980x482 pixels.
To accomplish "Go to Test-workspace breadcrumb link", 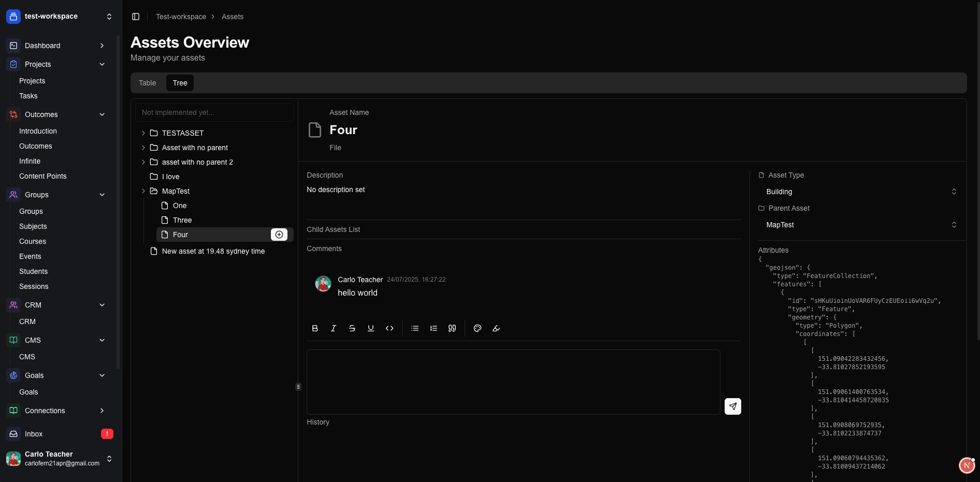I will (181, 17).
